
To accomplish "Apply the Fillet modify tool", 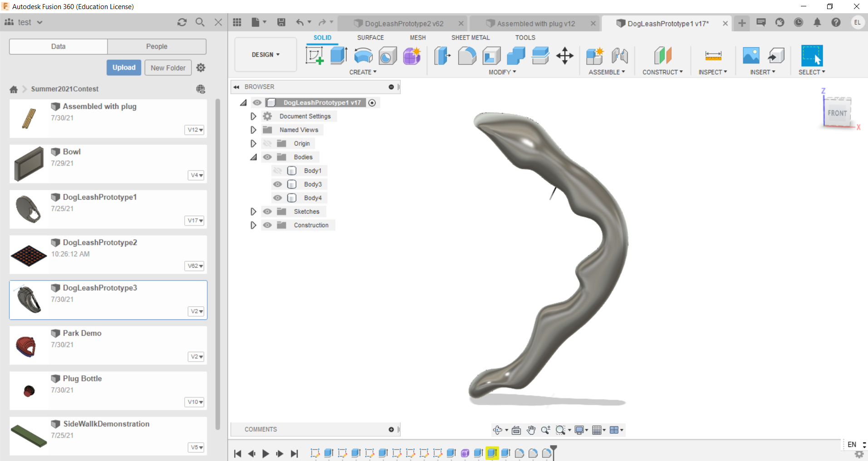I will click(467, 56).
